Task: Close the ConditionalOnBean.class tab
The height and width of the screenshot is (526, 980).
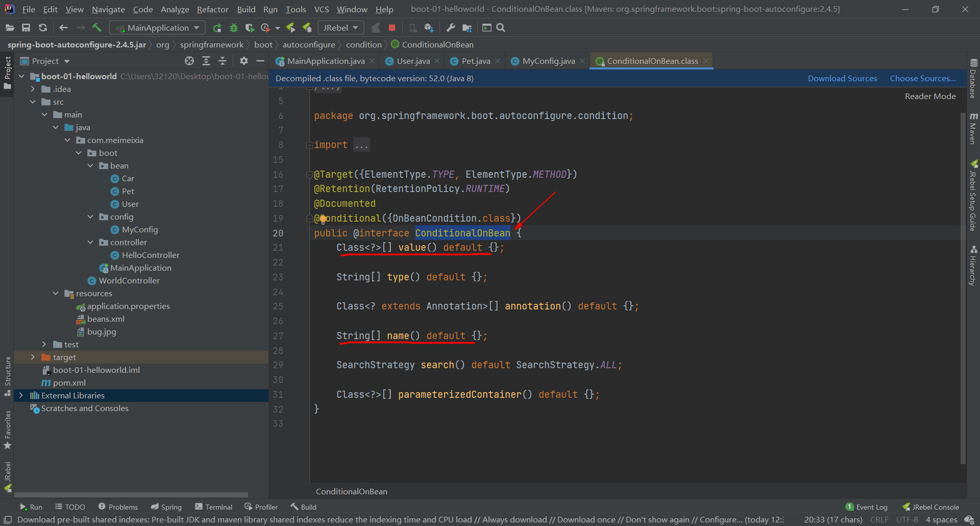Action: click(x=705, y=61)
